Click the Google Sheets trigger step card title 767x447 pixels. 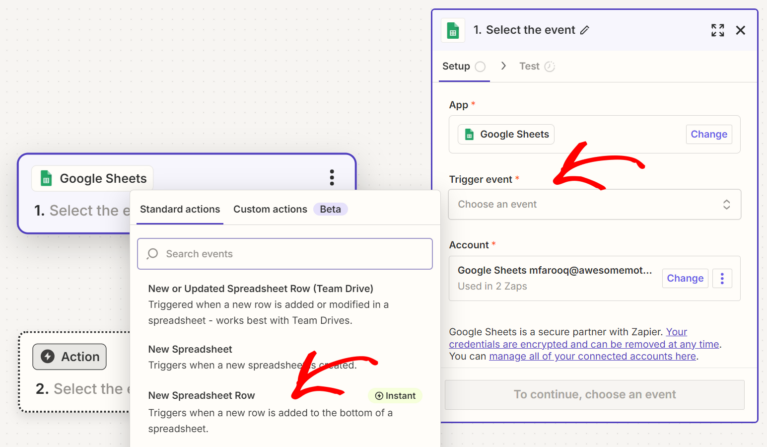103,179
